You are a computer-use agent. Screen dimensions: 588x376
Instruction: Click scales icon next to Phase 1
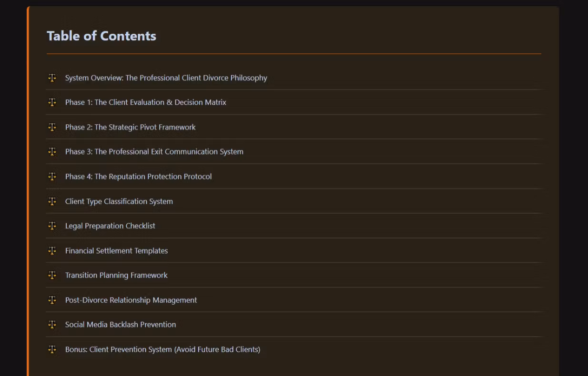click(52, 102)
